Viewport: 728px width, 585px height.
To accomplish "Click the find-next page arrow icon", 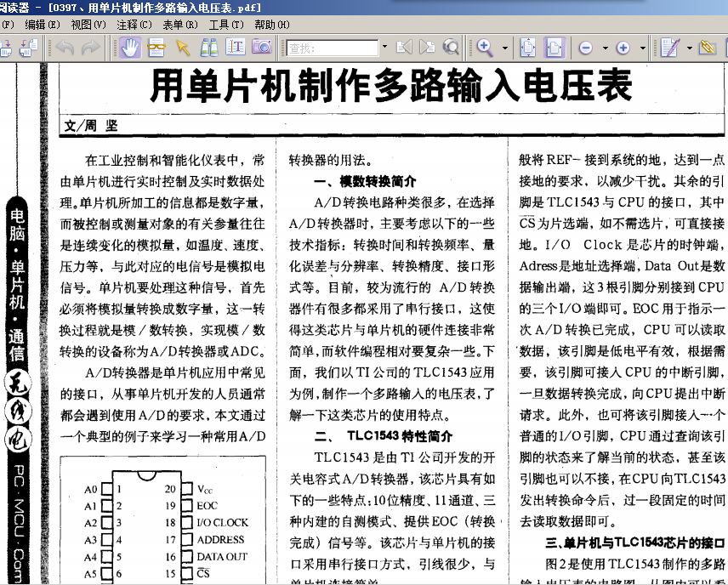I will pos(427,48).
